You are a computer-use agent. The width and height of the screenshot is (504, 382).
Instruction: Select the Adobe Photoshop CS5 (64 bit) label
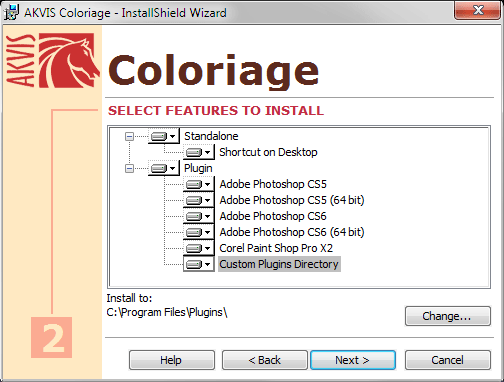click(292, 200)
